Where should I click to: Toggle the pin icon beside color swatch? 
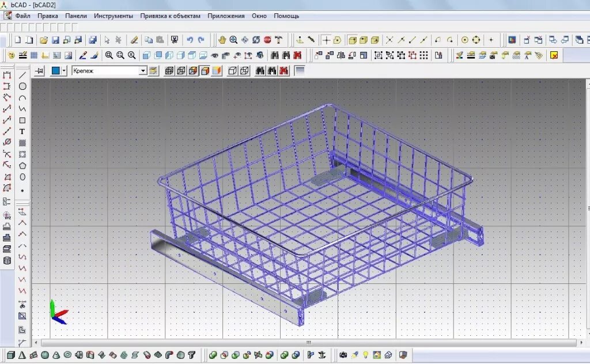[x=39, y=71]
